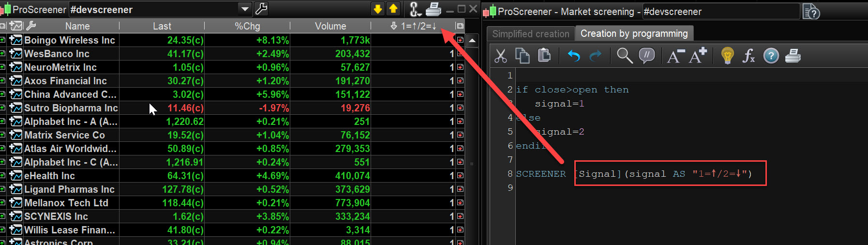This screenshot has height=245, width=868.
Task: Sort list by Last column
Action: (162, 26)
